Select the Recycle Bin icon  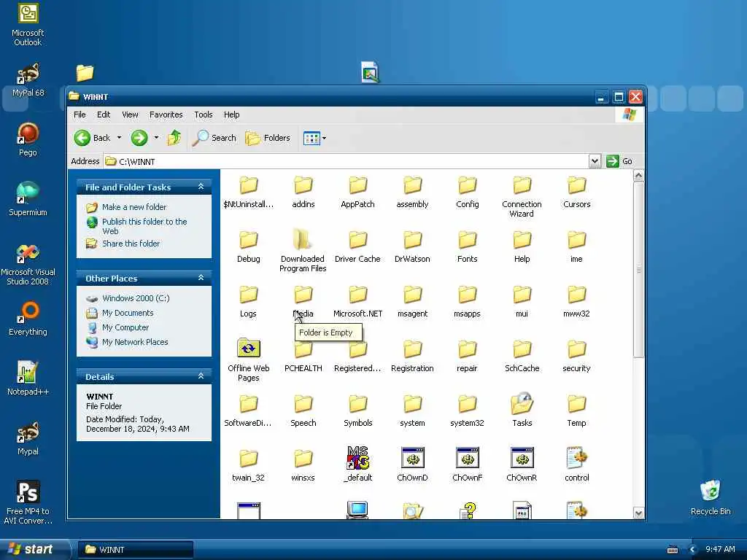(711, 497)
